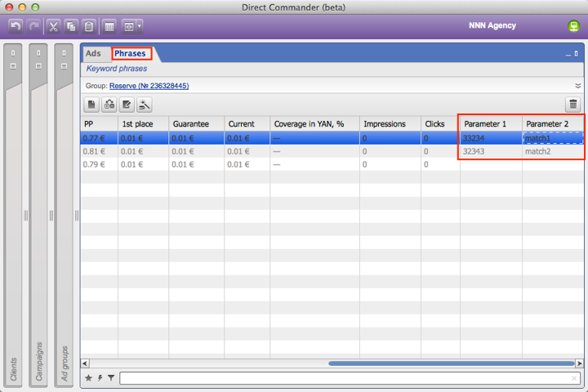The height and width of the screenshot is (392, 588).
Task: Click the match2 Parameter 2 cell
Action: [553, 151]
